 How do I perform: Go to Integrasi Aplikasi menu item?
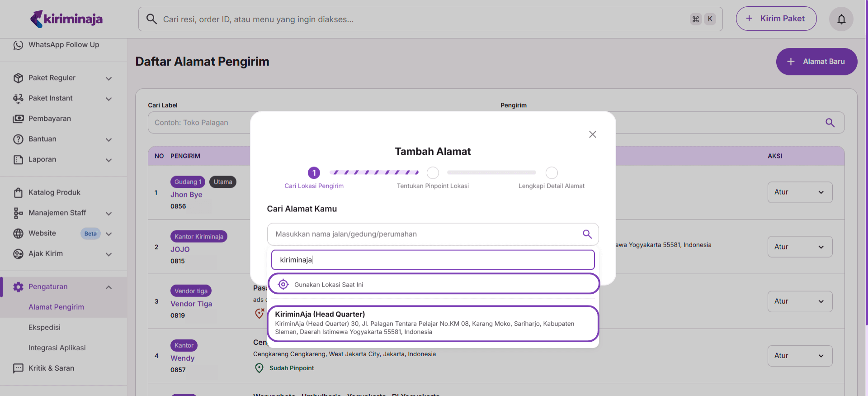(57, 348)
